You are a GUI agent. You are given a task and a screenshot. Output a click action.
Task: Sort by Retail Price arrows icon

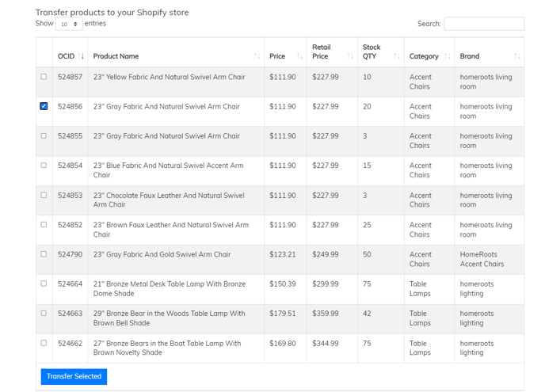point(350,56)
